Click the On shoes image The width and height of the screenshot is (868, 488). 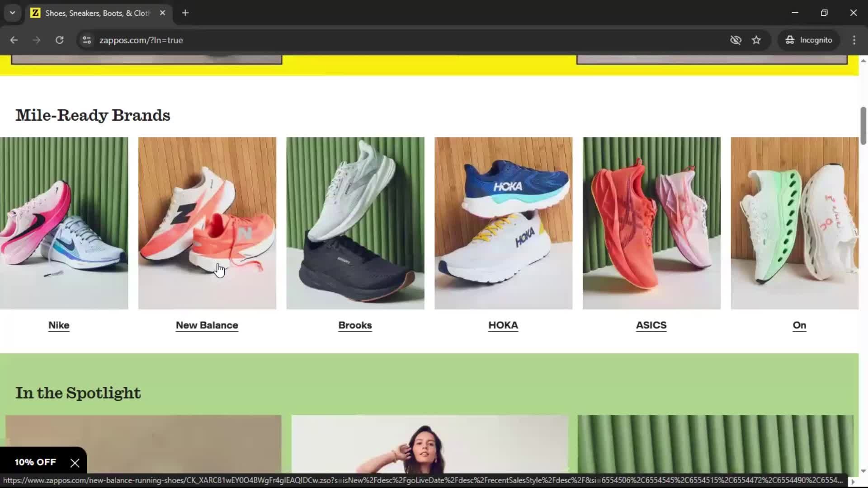(794, 223)
